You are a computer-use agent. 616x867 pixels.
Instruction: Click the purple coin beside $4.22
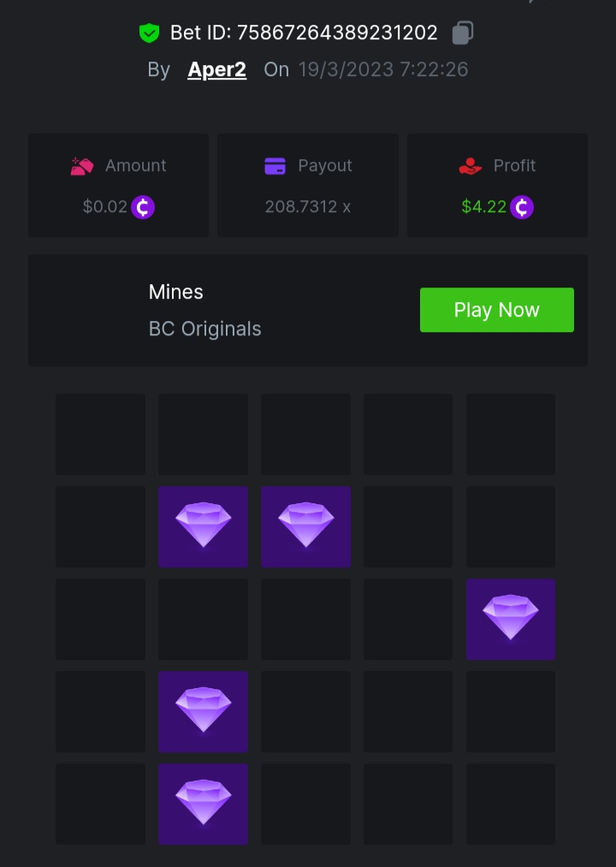tap(522, 207)
